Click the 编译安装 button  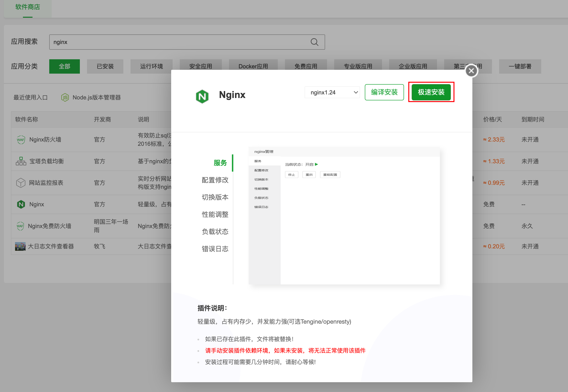[384, 92]
